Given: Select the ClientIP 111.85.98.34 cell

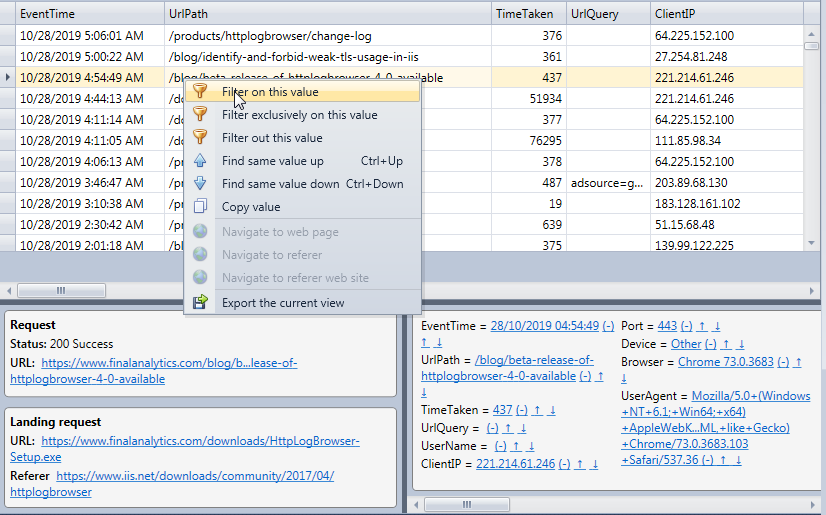Looking at the screenshot, I should tap(727, 141).
